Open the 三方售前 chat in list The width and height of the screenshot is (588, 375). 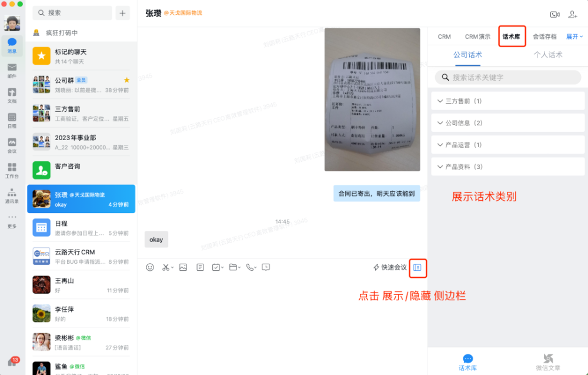[81, 113]
